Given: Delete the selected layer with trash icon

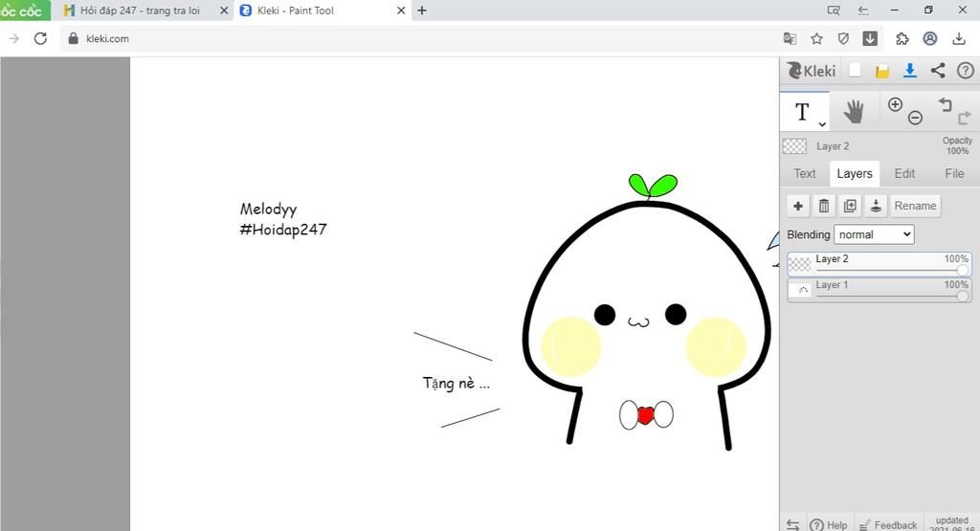Looking at the screenshot, I should 824,206.
